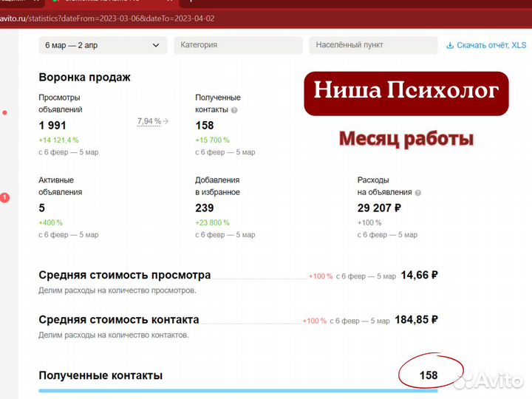Click the +400 % active ads growth figure
Screen dimensions: 532x399
[50, 222]
